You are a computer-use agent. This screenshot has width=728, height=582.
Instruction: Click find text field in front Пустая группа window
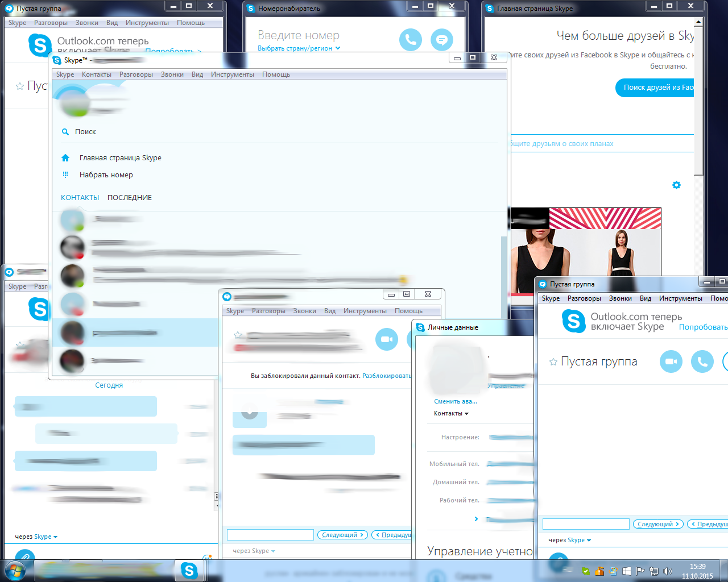point(586,524)
